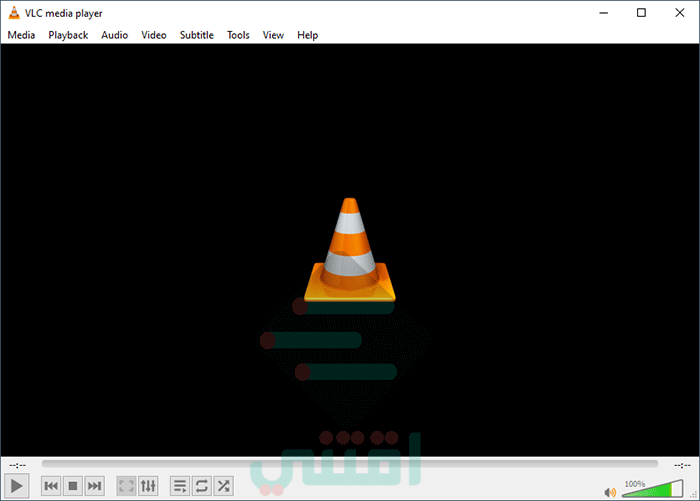Skip to the previous media item

[51, 486]
